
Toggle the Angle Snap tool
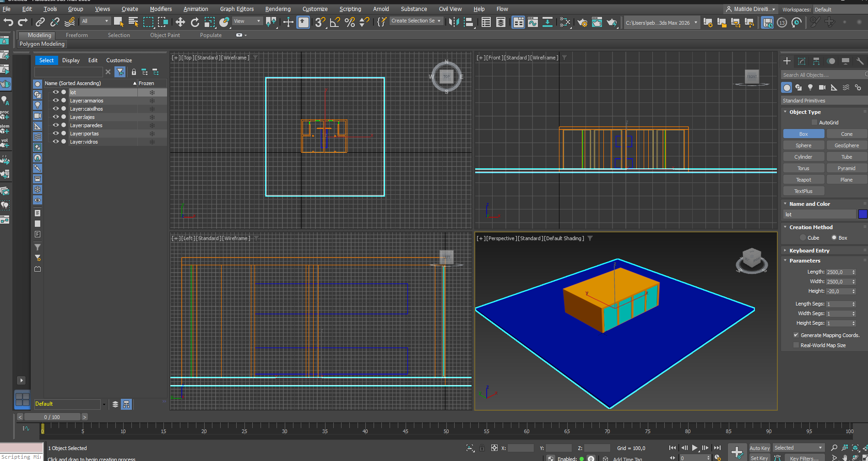[x=335, y=22]
